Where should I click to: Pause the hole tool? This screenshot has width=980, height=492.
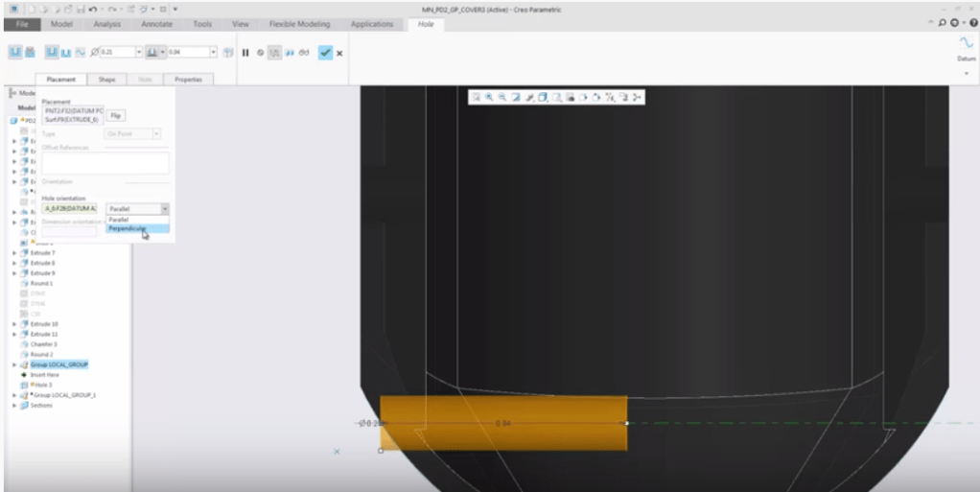(245, 53)
